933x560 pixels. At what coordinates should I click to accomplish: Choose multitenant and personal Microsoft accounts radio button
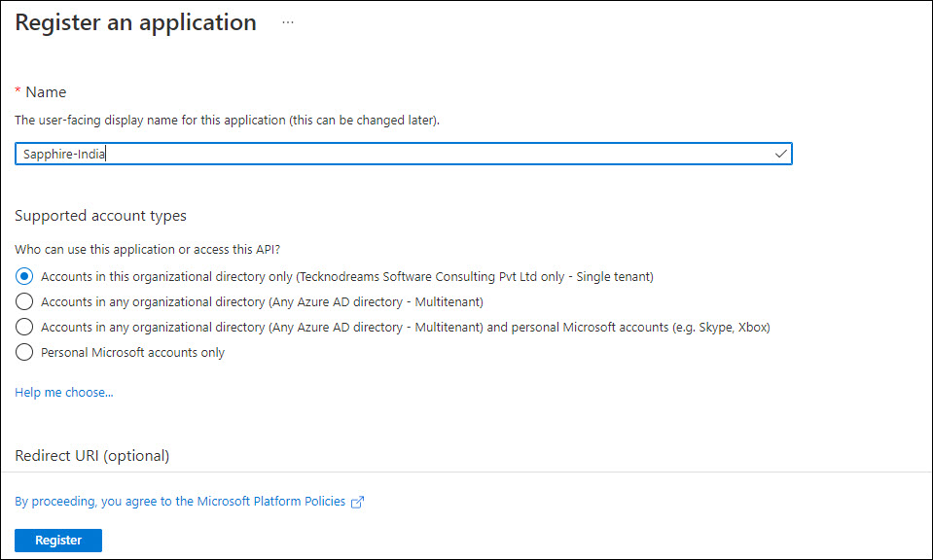tap(24, 327)
